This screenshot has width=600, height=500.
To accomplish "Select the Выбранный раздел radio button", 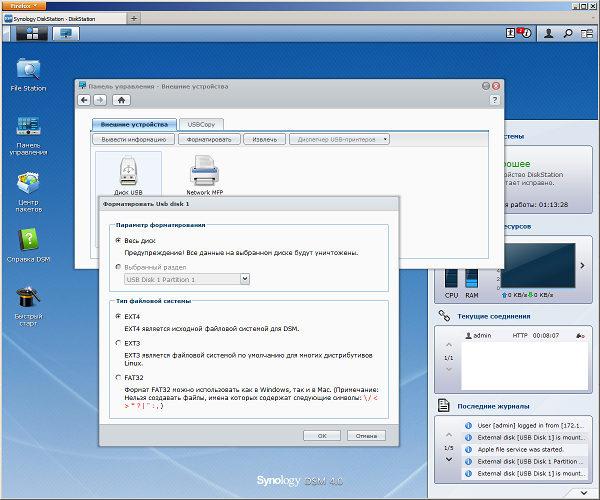I will (118, 267).
